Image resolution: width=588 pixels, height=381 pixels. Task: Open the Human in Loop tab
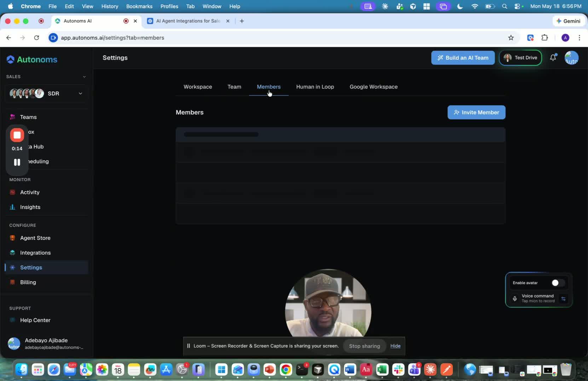click(x=315, y=87)
